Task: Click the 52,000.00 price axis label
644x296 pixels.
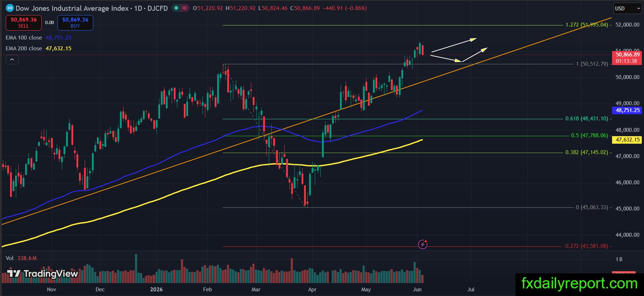Action: tap(627, 25)
